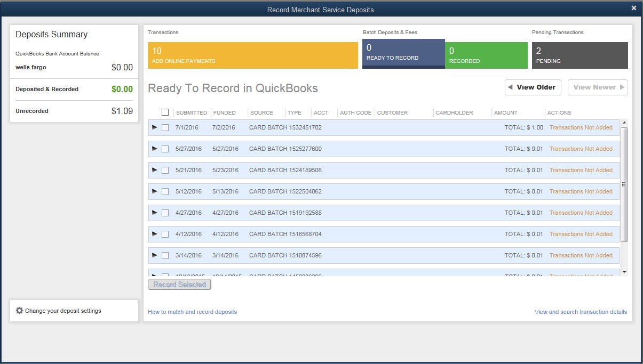
Task: Enable the checkbox for batch 1516568704
Action: 165,234
